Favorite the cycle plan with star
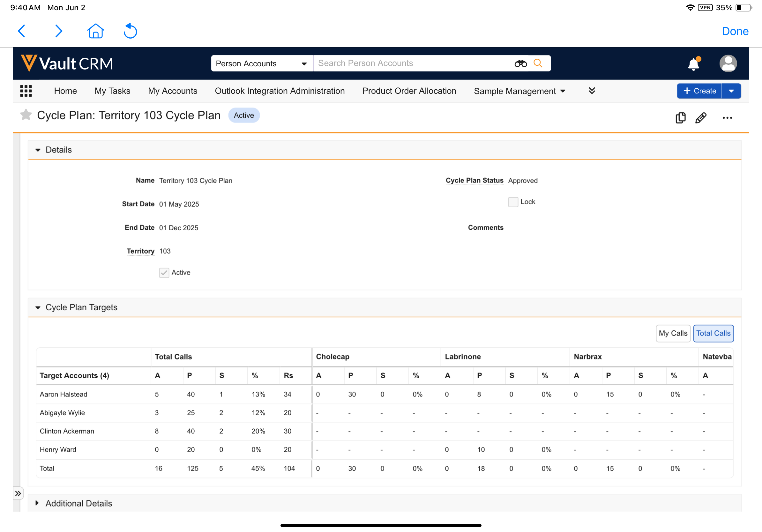The image size is (762, 532). pos(26,115)
